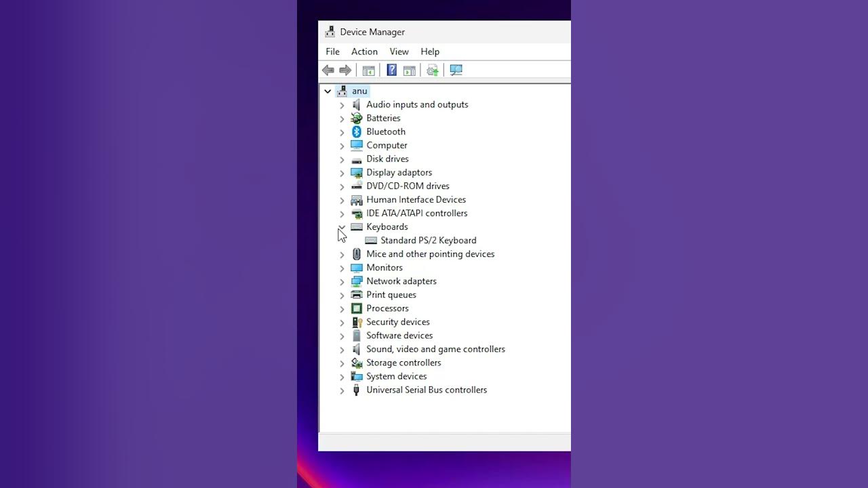The height and width of the screenshot is (488, 868).
Task: Click the Audio inputs speaker icon
Action: coord(357,104)
